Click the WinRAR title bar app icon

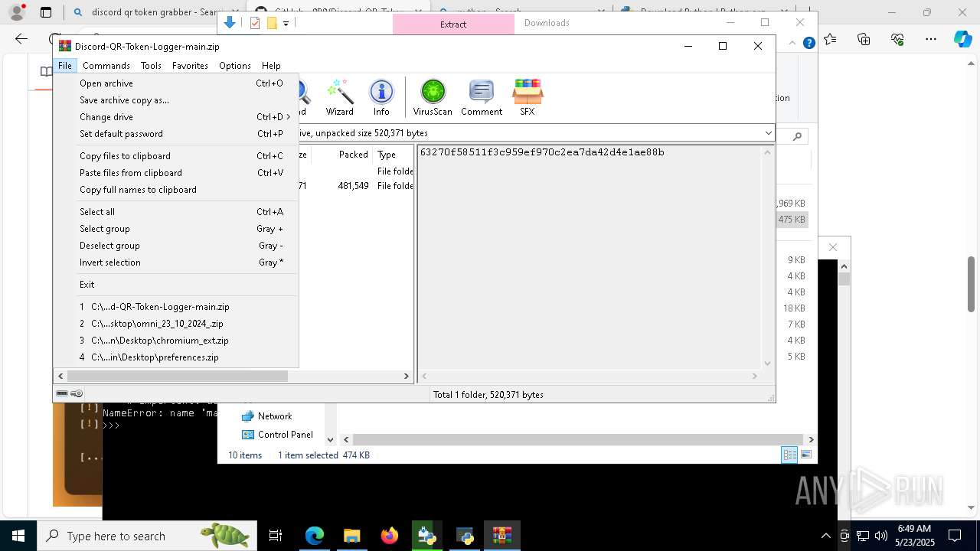(x=65, y=46)
